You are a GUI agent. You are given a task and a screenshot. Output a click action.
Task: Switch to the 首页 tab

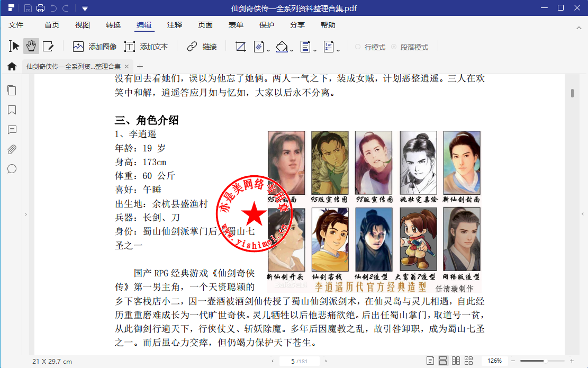point(52,25)
